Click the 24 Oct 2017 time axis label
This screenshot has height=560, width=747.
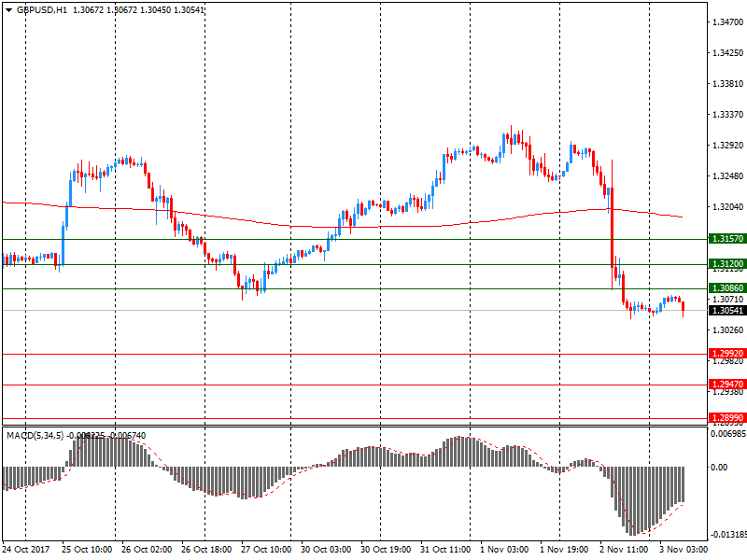click(26, 550)
